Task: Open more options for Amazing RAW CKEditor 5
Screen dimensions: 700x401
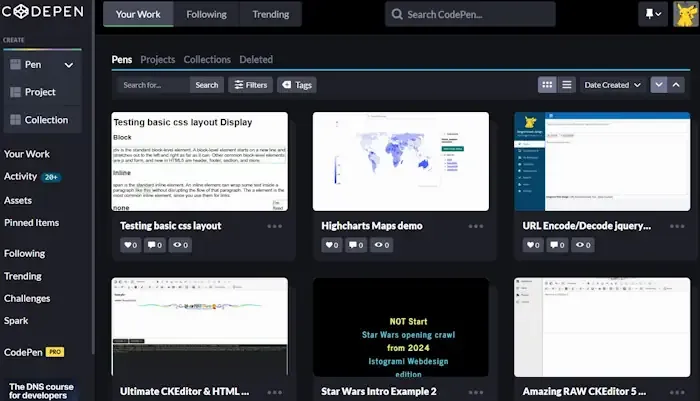Action: (677, 392)
